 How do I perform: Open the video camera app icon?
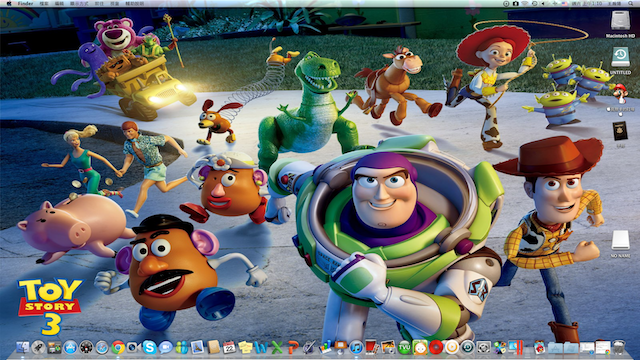coord(133,347)
